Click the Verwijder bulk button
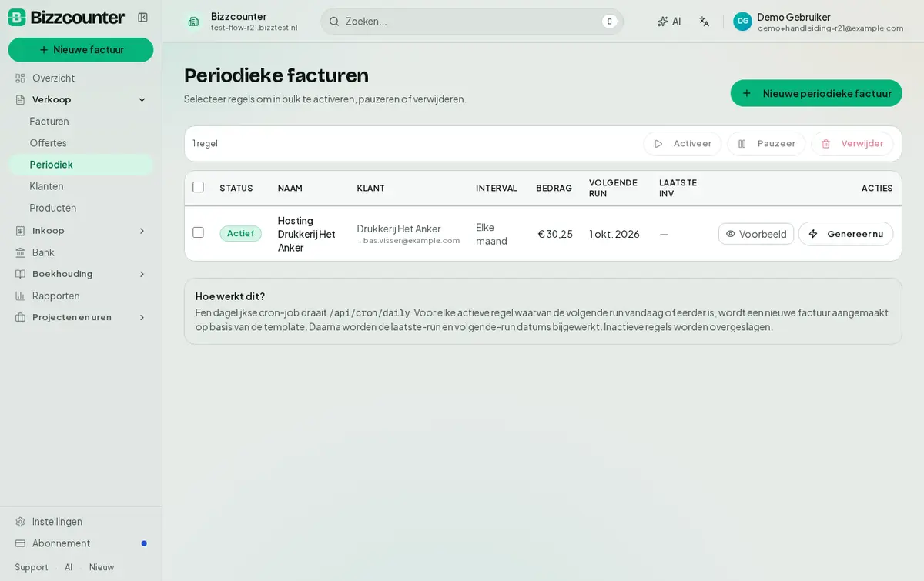 (x=852, y=144)
